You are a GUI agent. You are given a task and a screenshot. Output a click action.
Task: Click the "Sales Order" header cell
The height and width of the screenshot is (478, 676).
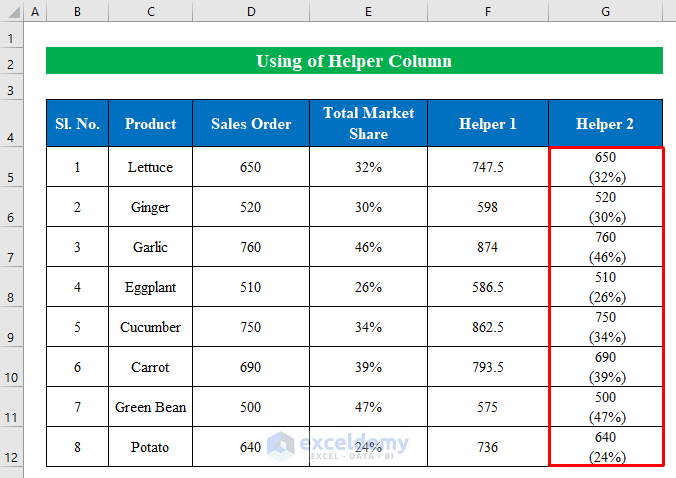tap(251, 124)
